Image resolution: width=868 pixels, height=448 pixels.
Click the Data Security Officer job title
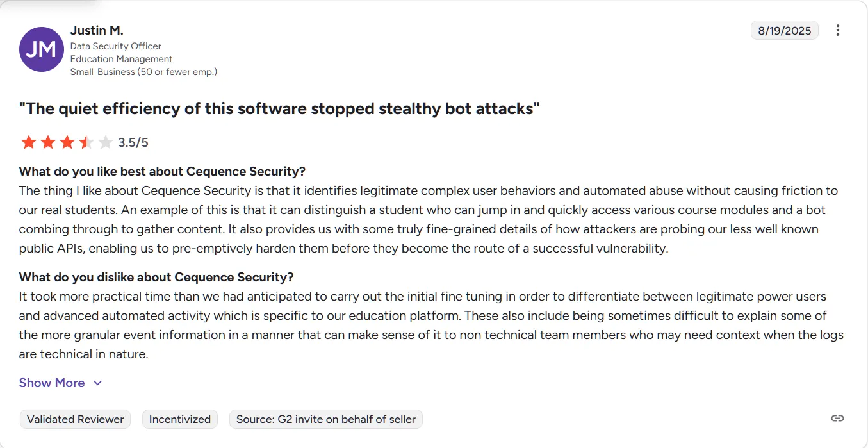click(x=117, y=46)
